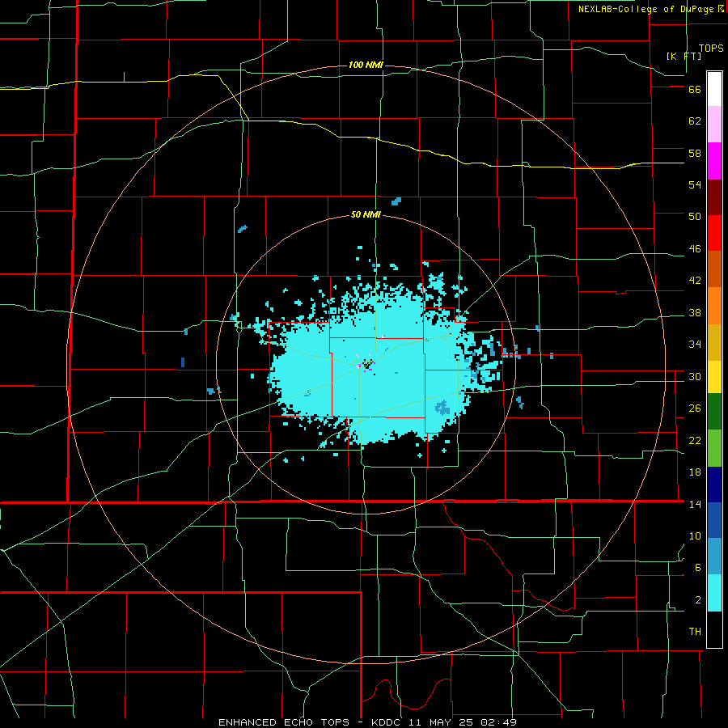Click the 22 legend scale value

tap(695, 440)
